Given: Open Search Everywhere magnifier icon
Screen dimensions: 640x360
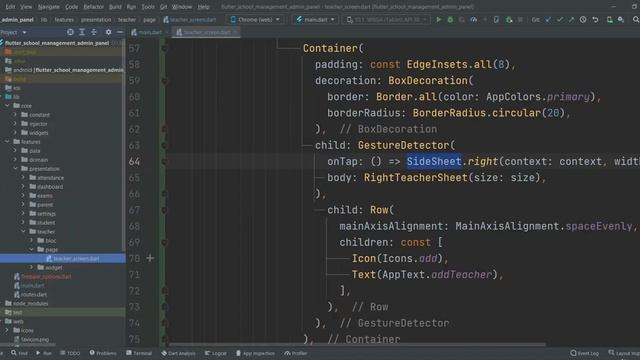Looking at the screenshot, I should coord(636,20).
